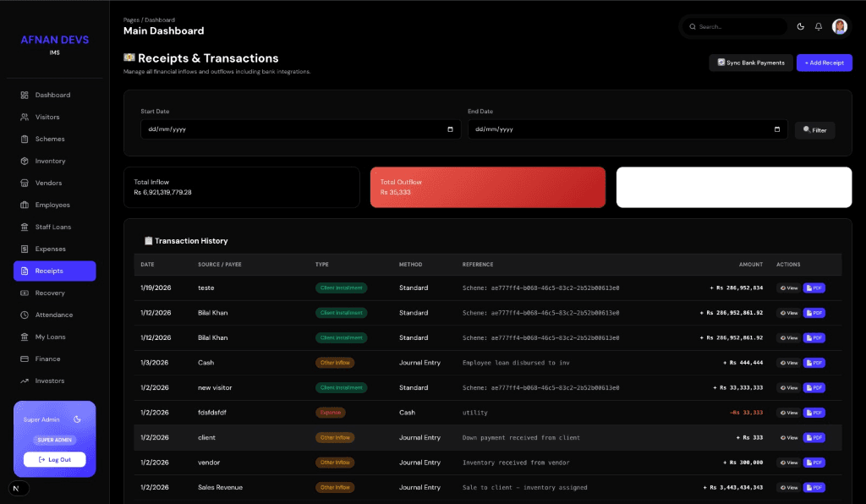Click the Total Inflow card
This screenshot has height=504, width=866.
[241, 187]
